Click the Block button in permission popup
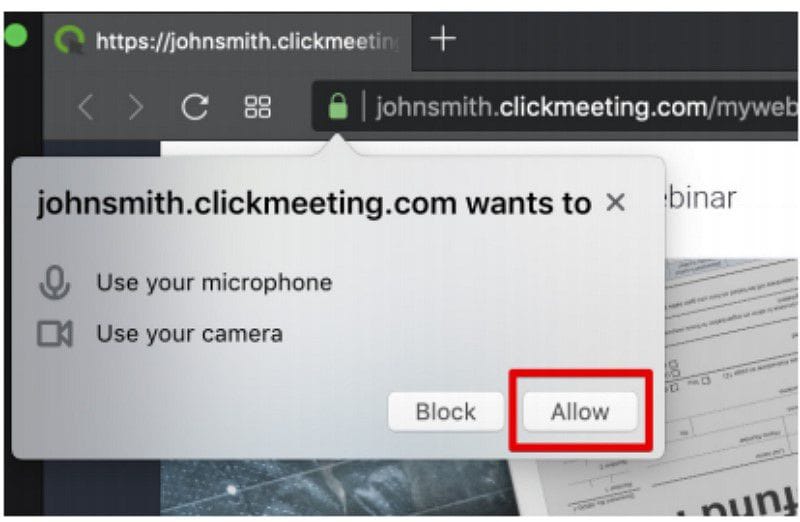This screenshot has height=522, width=800. (x=445, y=411)
